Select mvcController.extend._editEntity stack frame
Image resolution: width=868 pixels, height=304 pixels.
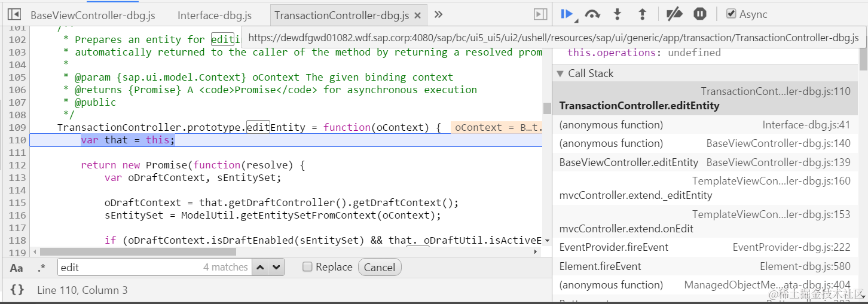[705, 188]
